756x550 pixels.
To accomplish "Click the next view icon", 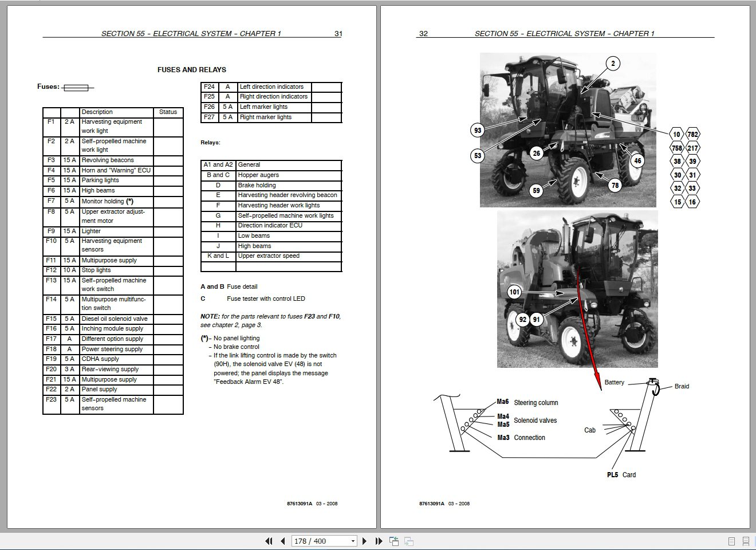I will (x=408, y=541).
